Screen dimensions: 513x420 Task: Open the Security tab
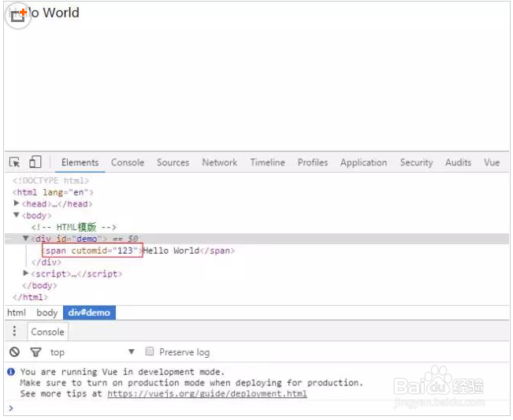416,162
